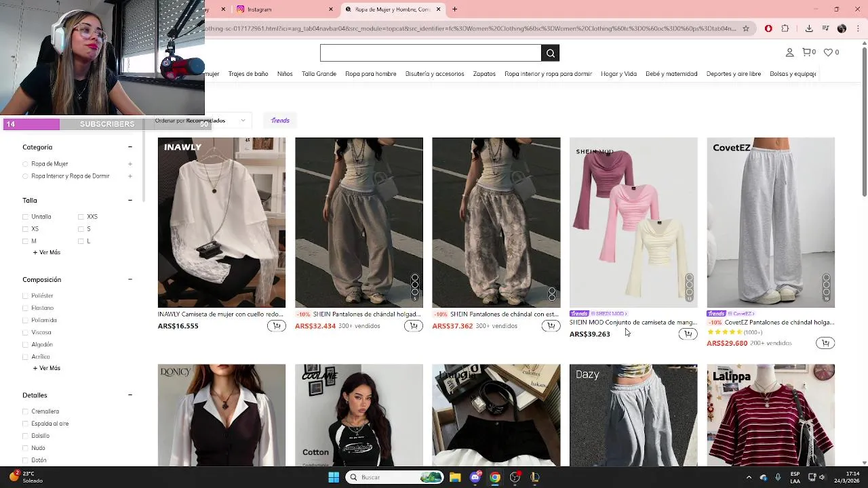Open new browser tab with plus icon
This screenshot has height=488, width=868.
click(454, 9)
